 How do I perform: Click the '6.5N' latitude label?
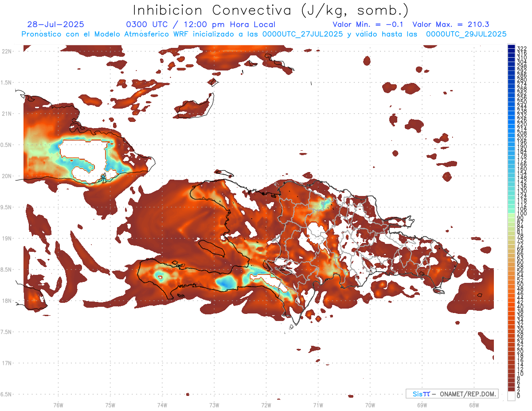(x=6, y=395)
